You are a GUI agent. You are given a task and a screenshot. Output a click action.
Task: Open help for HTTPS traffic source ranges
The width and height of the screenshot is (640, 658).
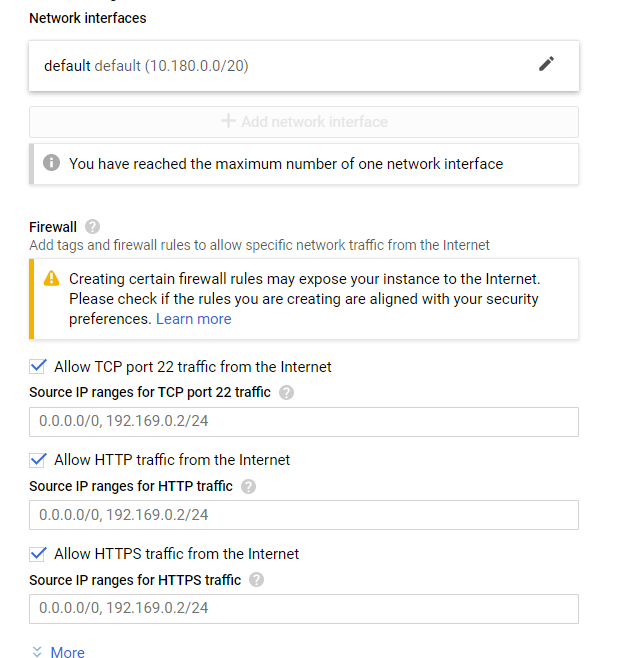click(x=257, y=580)
